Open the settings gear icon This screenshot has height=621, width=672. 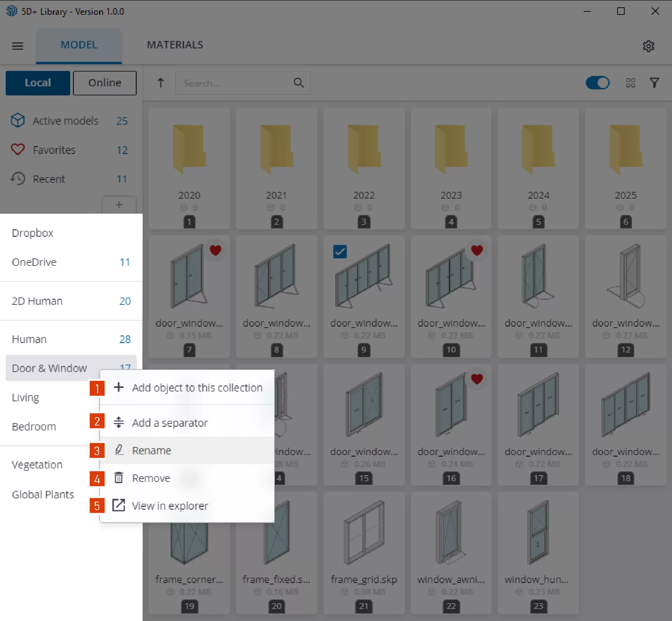(x=649, y=46)
